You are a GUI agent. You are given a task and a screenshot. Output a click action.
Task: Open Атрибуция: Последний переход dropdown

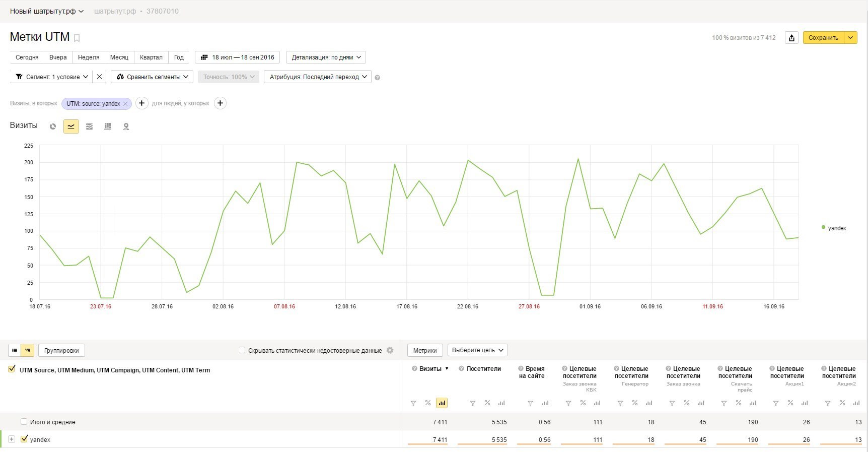click(318, 77)
